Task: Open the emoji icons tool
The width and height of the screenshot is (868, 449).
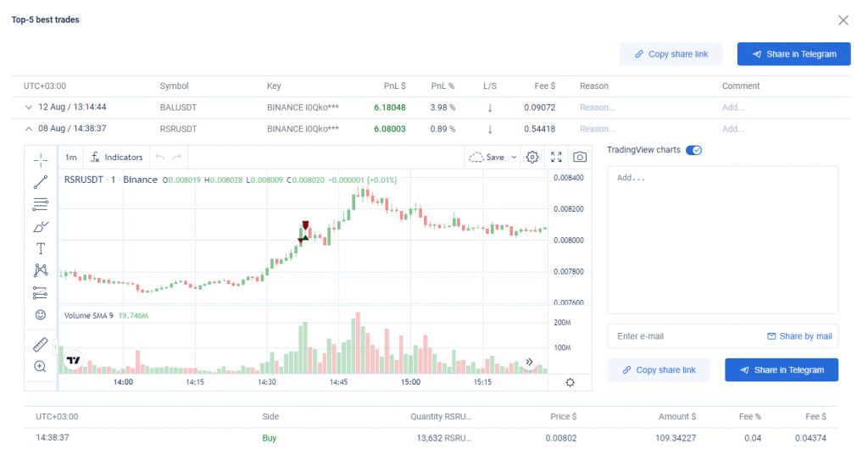Action: 40,315
